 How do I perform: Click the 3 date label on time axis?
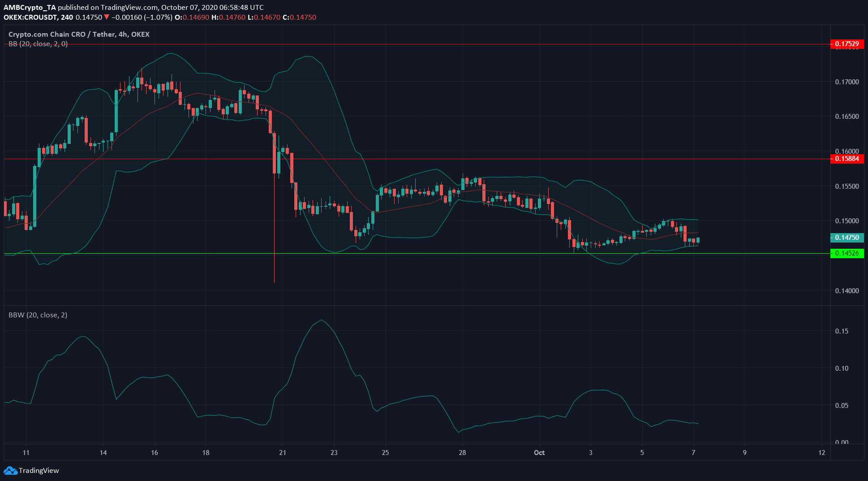[x=591, y=452]
